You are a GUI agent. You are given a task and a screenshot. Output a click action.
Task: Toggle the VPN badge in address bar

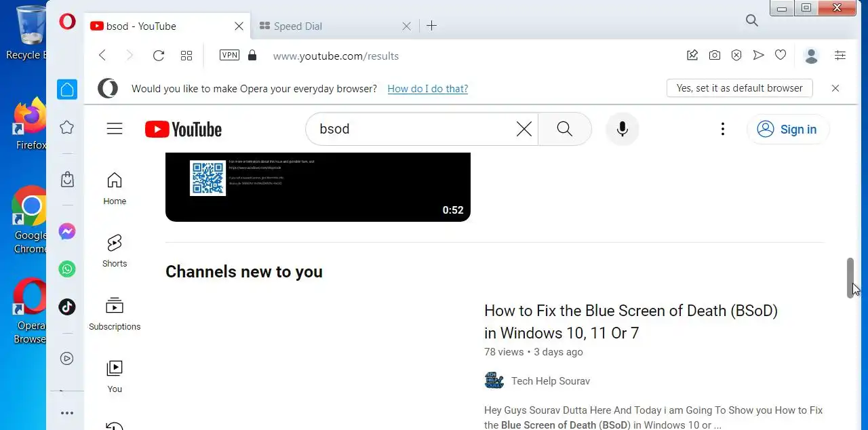click(229, 55)
